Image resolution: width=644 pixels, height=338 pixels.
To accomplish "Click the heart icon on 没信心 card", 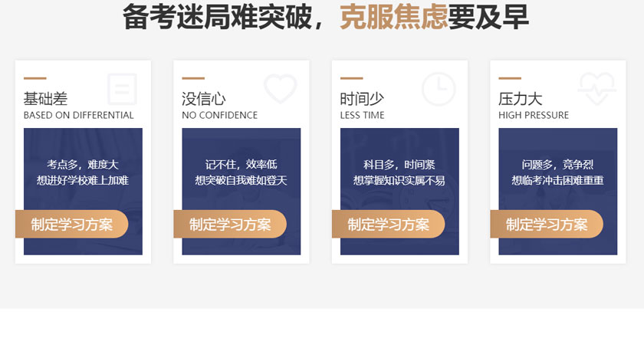I will [x=280, y=88].
